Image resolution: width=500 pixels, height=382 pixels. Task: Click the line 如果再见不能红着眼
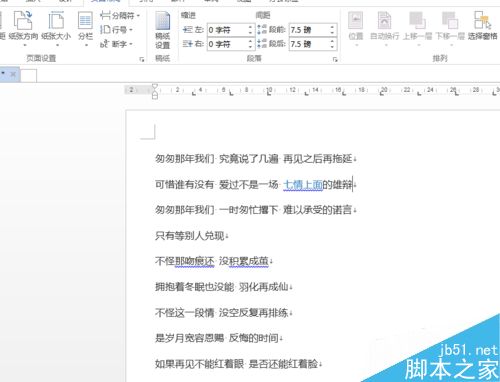coord(199,364)
